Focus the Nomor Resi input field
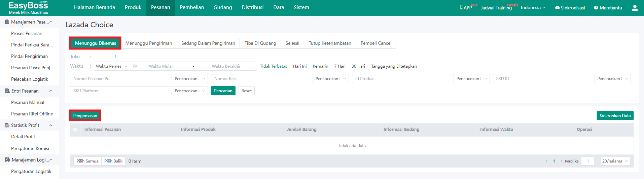The height and width of the screenshot is (179, 644). pos(262,79)
